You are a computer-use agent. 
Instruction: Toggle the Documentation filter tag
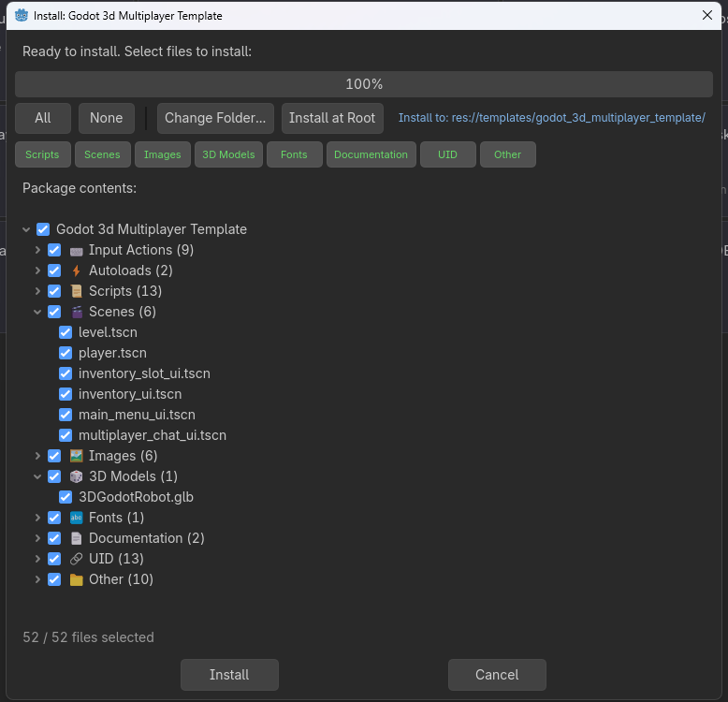[x=371, y=154]
